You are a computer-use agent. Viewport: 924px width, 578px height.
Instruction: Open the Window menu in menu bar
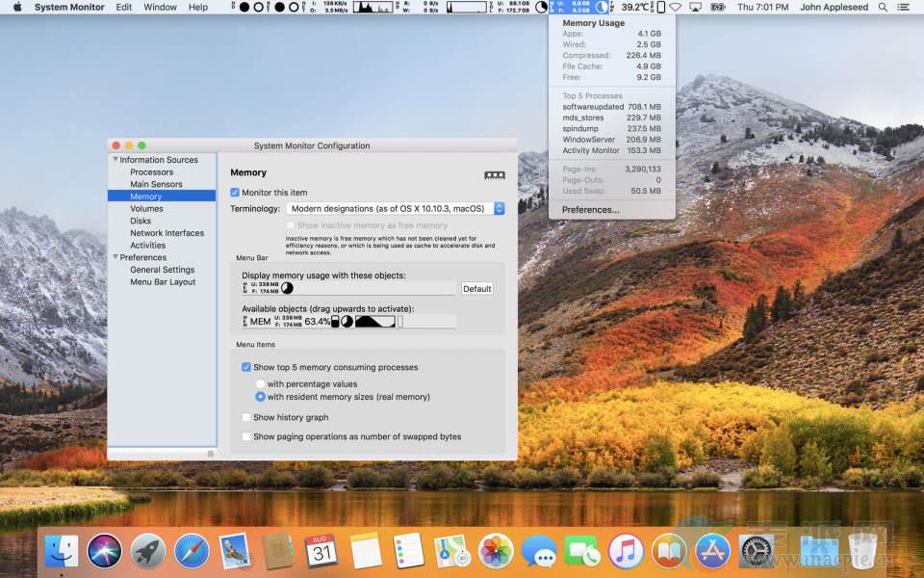pos(160,7)
